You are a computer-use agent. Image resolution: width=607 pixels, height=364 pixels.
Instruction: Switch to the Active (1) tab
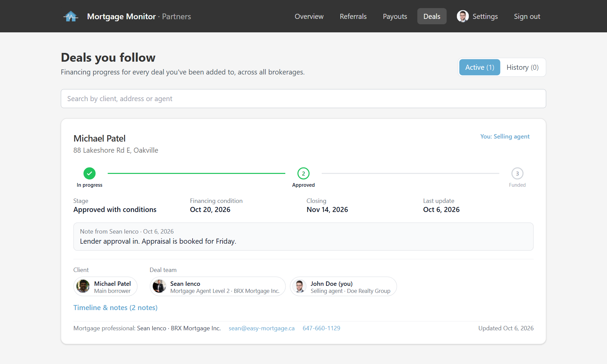pos(480,67)
